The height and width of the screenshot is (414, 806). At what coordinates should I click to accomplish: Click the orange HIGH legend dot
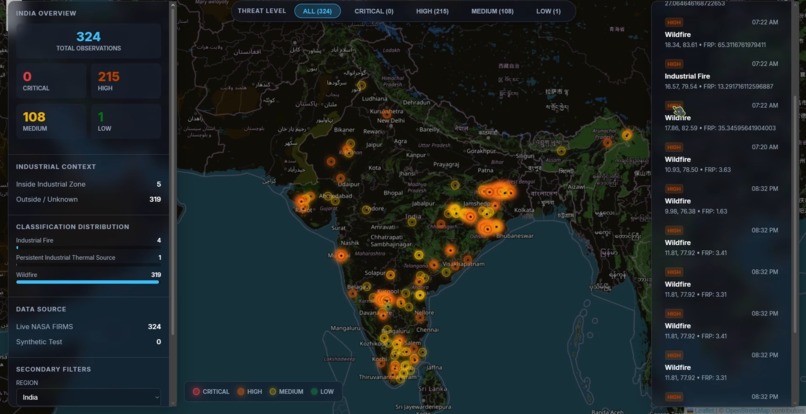click(x=241, y=391)
